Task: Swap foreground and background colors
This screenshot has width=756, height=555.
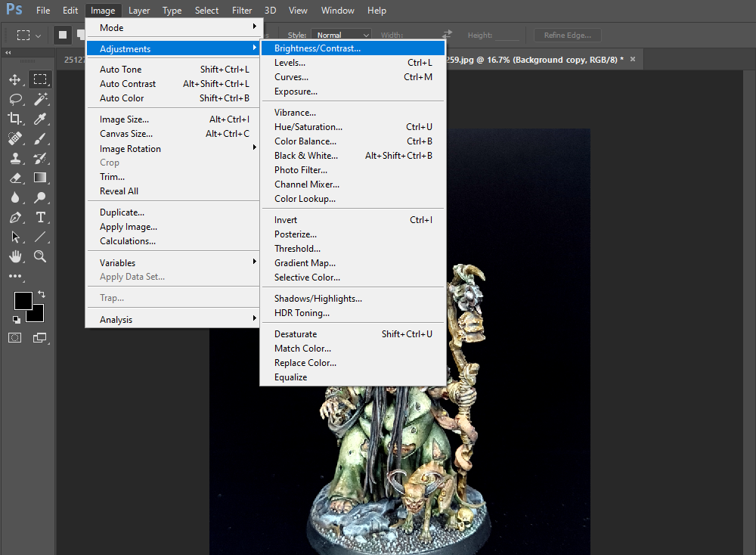Action: (x=42, y=293)
